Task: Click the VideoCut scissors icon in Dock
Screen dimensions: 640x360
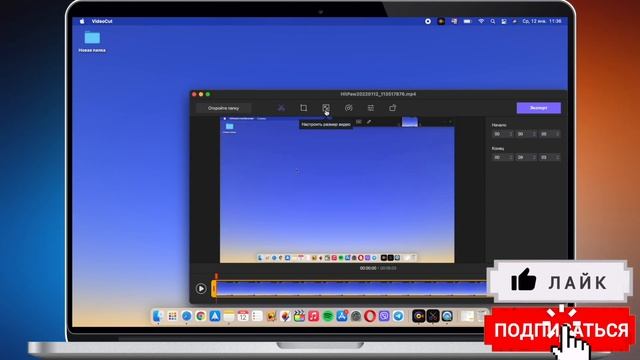Action: (433, 316)
